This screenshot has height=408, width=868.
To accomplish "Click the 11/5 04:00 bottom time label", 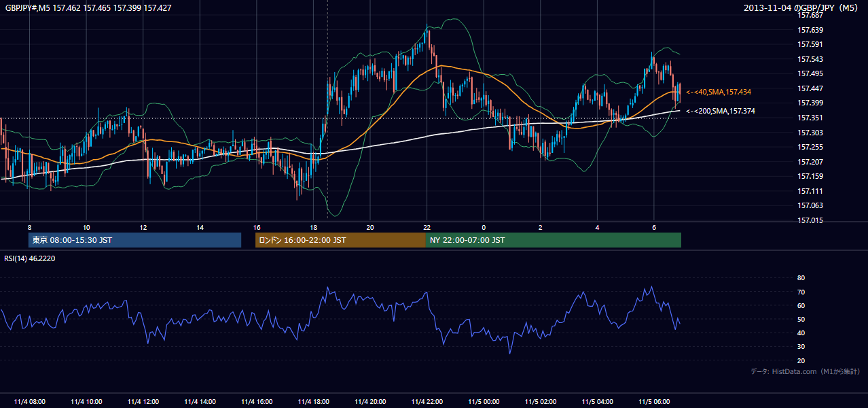I will click(598, 402).
